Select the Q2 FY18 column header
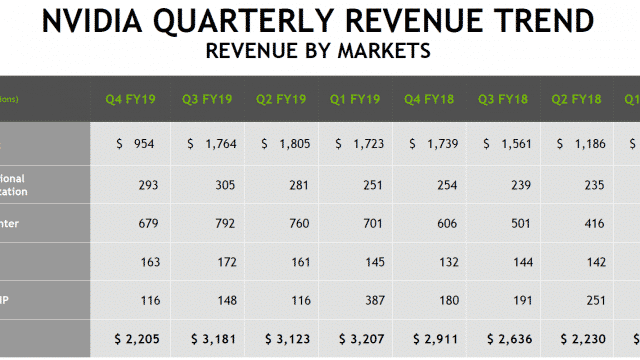 pyautogui.click(x=576, y=99)
